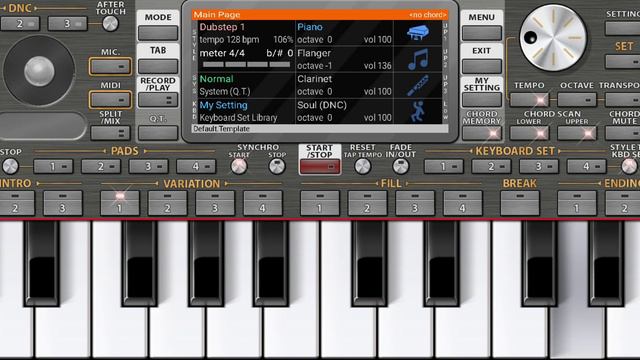
Task: Click the pads Stop round button
Action: [x=10, y=167]
